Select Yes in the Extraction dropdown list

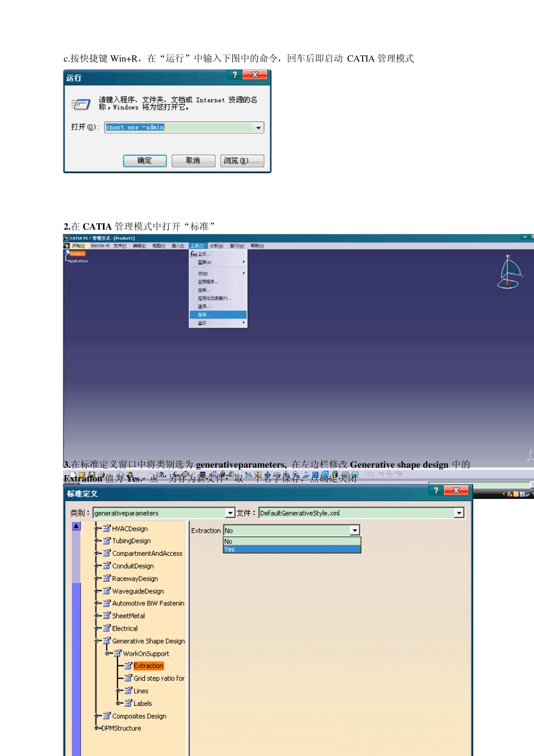292,549
